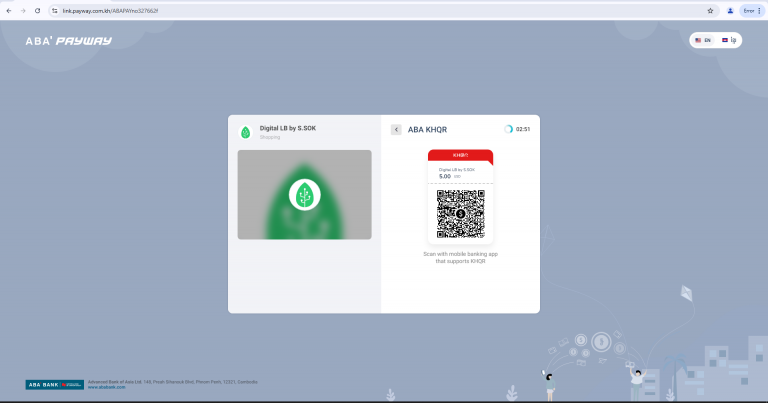Open the green leaf product image
The image size is (768, 403).
[305, 195]
